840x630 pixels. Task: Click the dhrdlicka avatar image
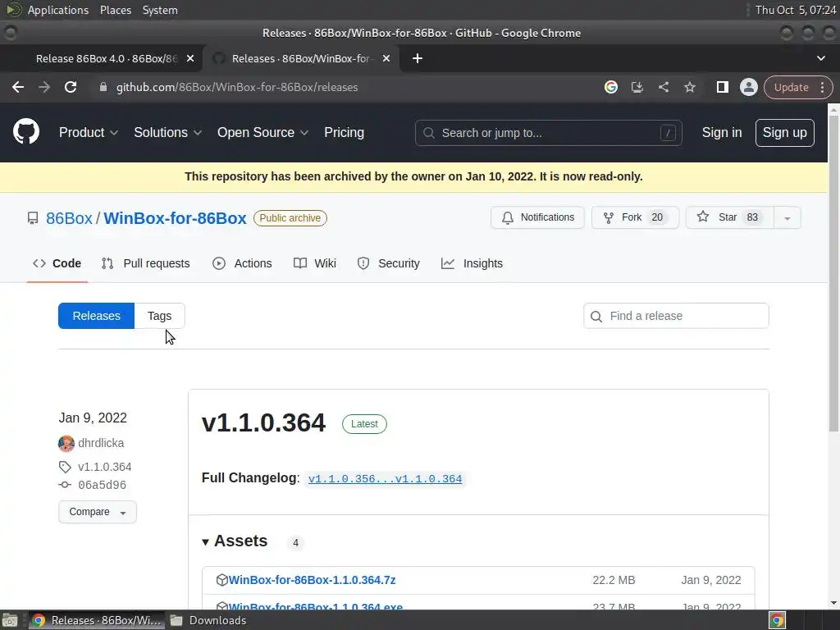click(66, 443)
